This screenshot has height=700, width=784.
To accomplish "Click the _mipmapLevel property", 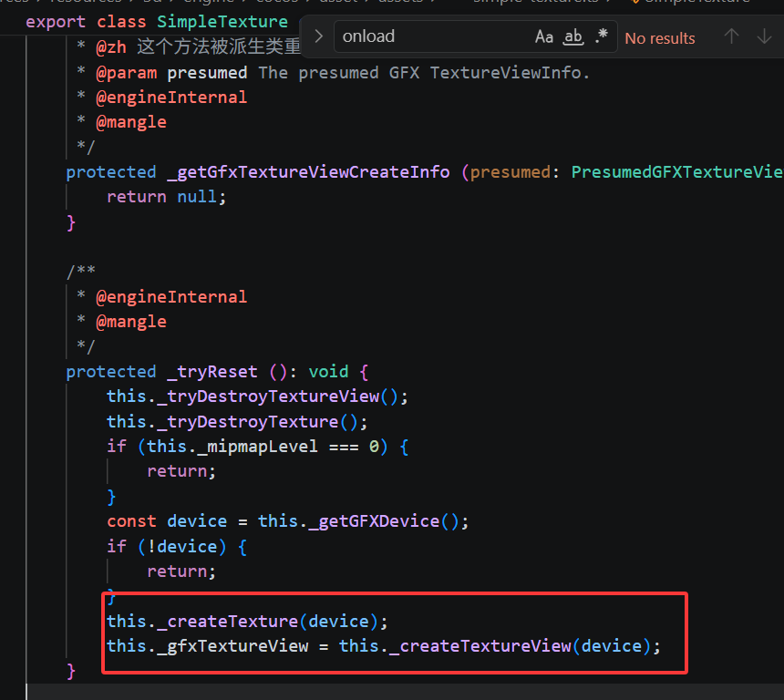I will pyautogui.click(x=257, y=447).
